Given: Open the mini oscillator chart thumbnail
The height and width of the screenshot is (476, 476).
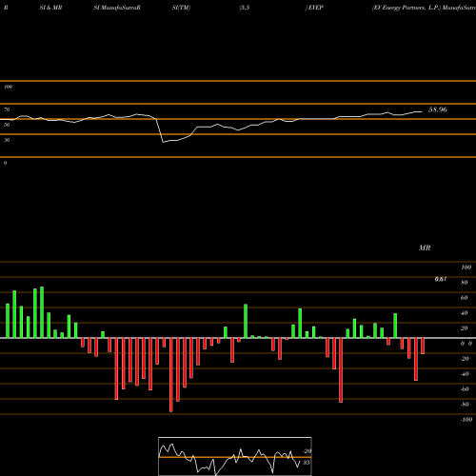Looking at the screenshot, I should pyautogui.click(x=235, y=456).
